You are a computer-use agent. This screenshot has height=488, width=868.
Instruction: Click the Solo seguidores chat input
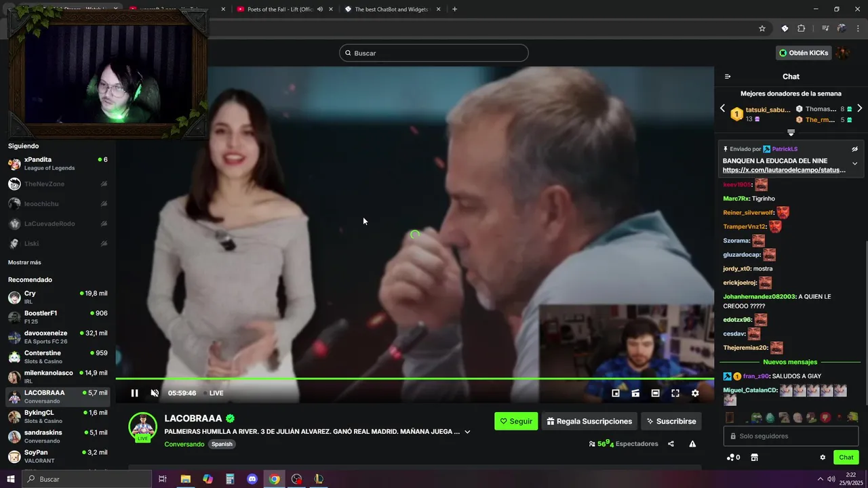[x=791, y=436]
